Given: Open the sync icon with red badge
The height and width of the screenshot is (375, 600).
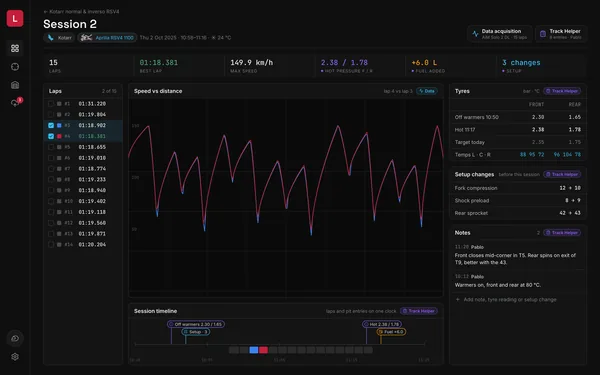Looking at the screenshot, I should (15, 103).
